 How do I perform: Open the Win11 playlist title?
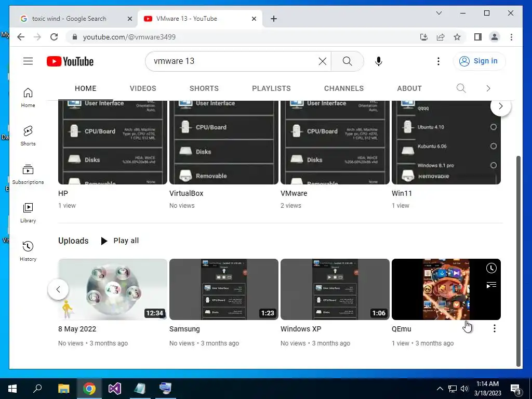[402, 193]
